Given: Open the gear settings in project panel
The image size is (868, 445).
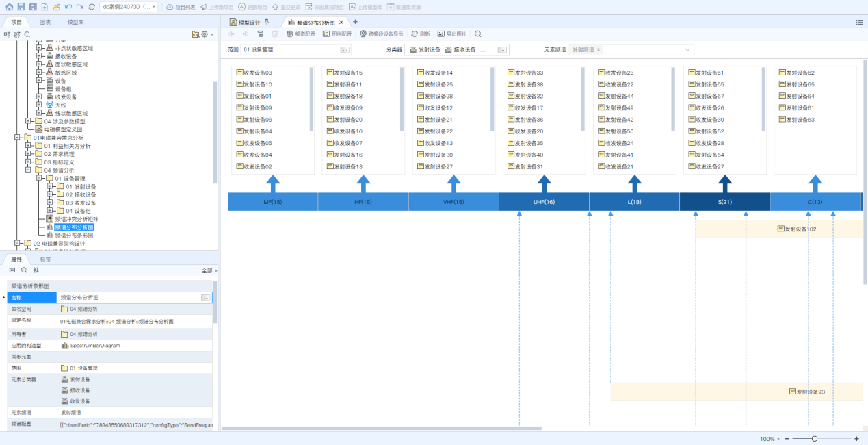Looking at the screenshot, I should 205,34.
